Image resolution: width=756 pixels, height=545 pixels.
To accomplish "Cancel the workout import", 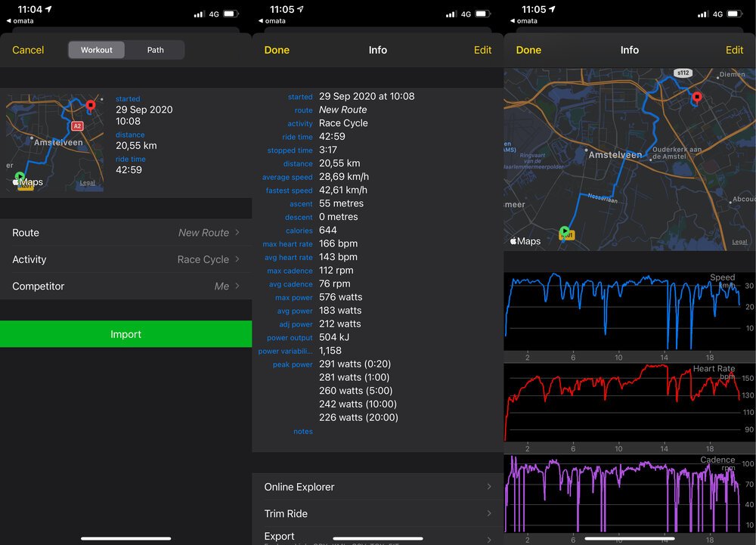I will click(28, 50).
